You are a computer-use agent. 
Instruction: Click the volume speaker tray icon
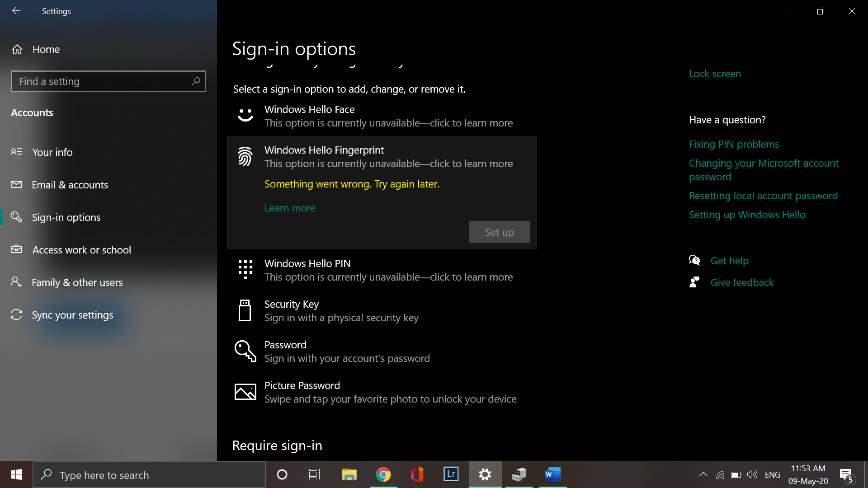pos(752,474)
